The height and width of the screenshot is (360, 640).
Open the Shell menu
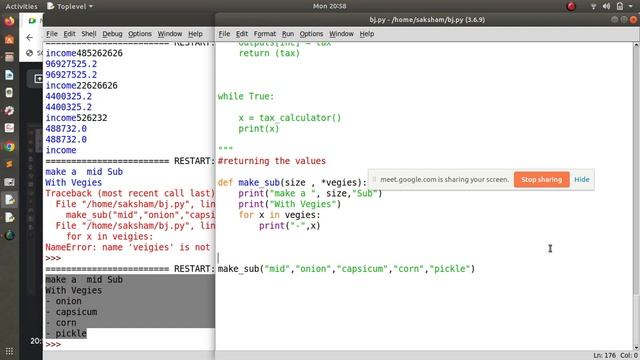(89, 34)
